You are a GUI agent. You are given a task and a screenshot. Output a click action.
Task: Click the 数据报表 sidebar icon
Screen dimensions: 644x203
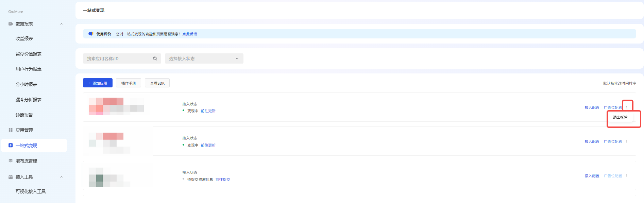11,24
